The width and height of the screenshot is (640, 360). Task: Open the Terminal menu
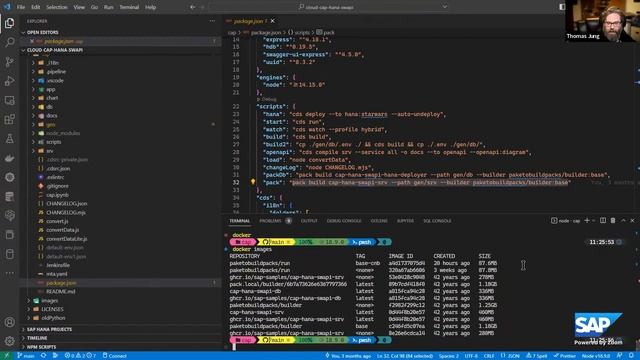pyautogui.click(x=129, y=7)
